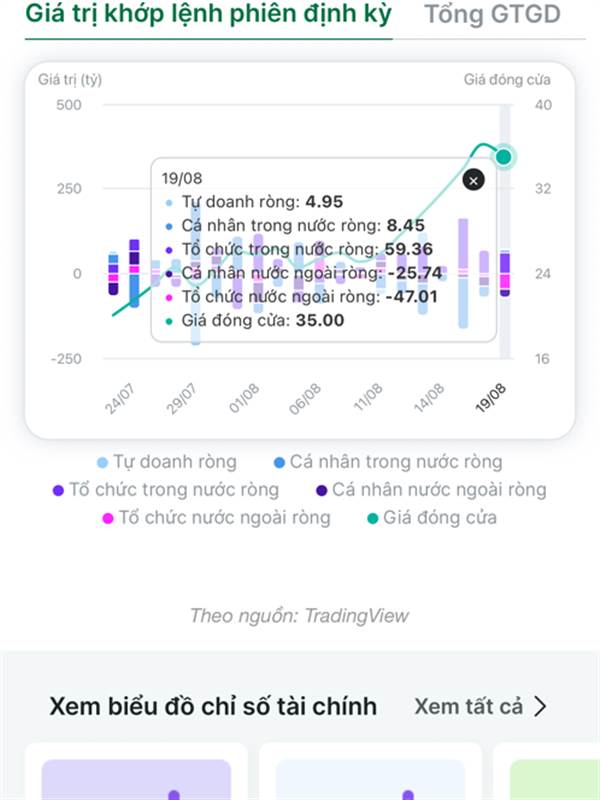Switch to the Tổng GTGD tab
600x800 pixels.
coord(492,14)
